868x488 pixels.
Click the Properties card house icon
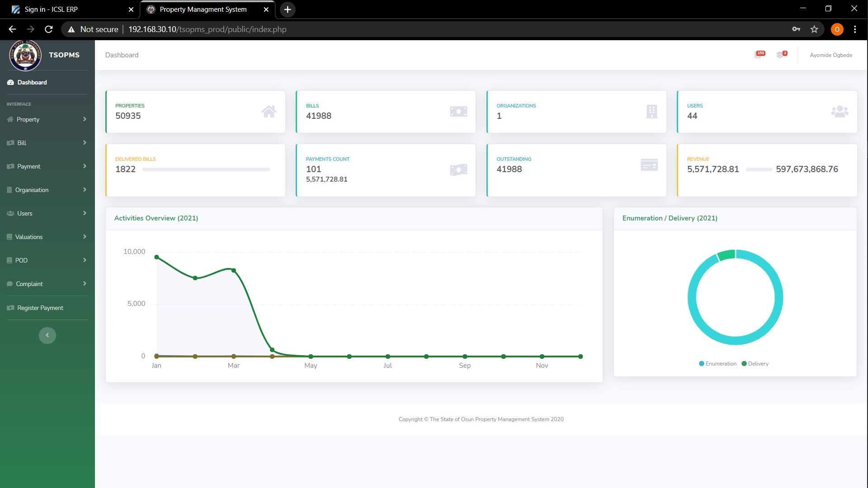coord(269,112)
